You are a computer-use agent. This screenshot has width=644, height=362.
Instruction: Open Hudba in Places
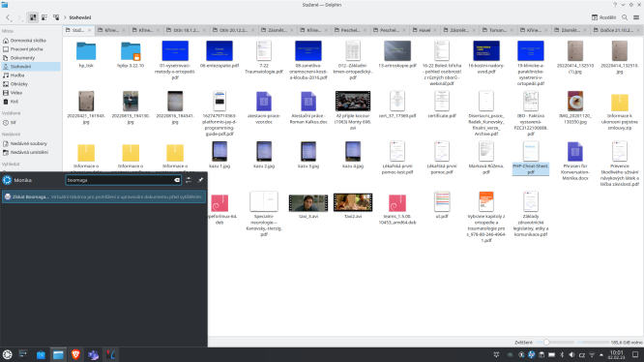pos(17,75)
